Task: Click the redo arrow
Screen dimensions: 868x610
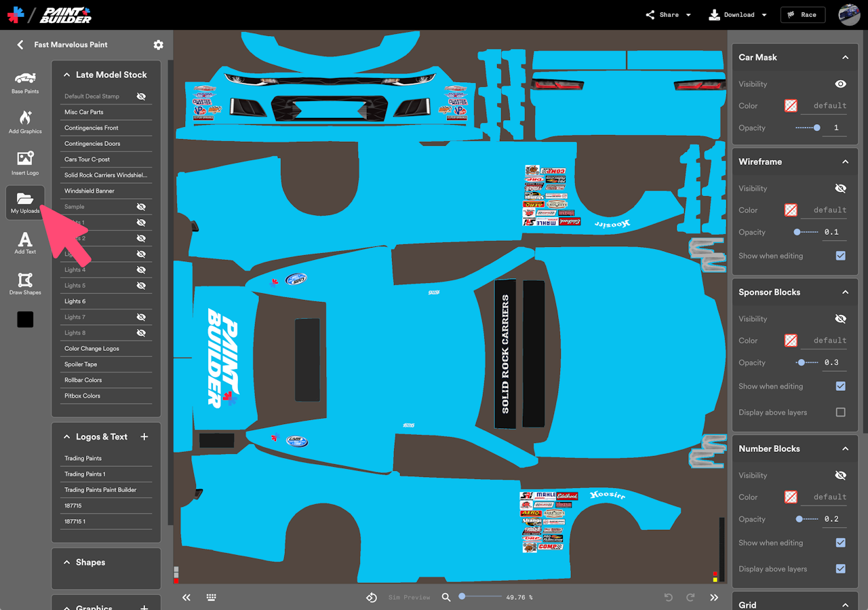Action: (x=690, y=598)
